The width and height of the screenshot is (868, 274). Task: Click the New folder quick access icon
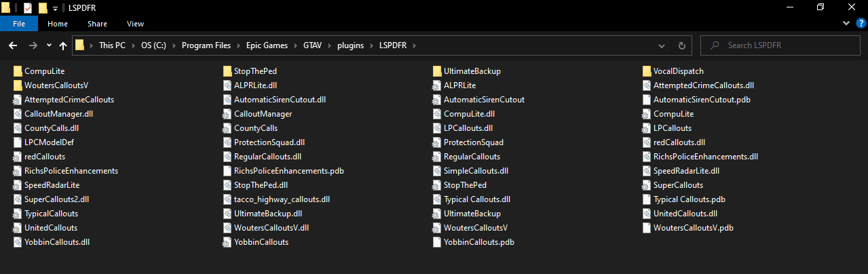tap(43, 7)
